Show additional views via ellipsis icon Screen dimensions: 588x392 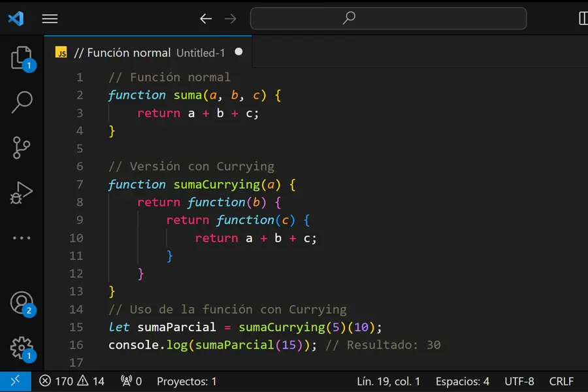point(22,238)
